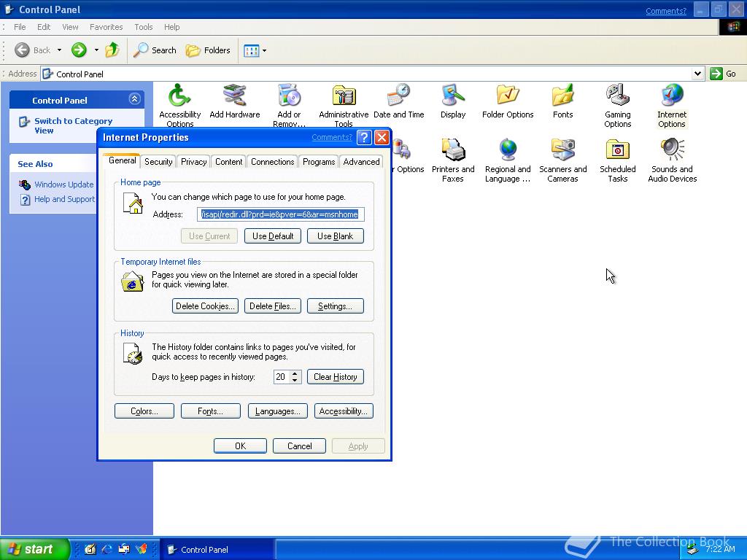Viewport: 747px width, 560px height.
Task: Open the File menu
Action: click(20, 27)
